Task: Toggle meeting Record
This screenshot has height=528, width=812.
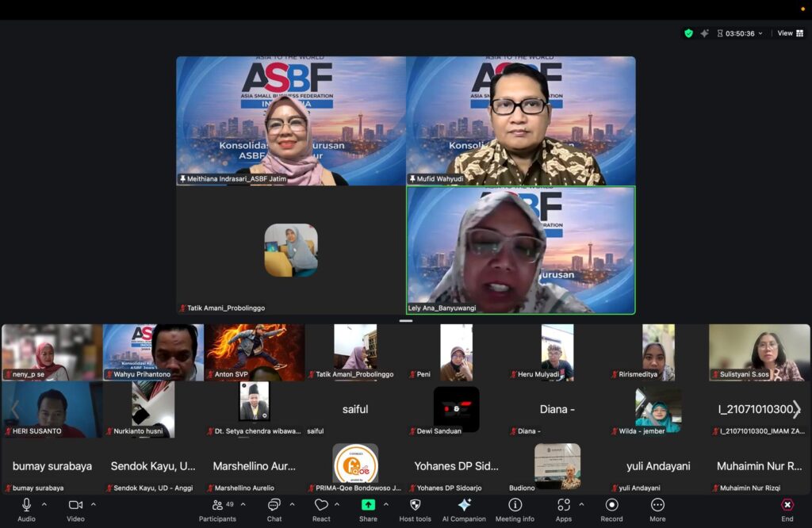Action: click(611, 509)
